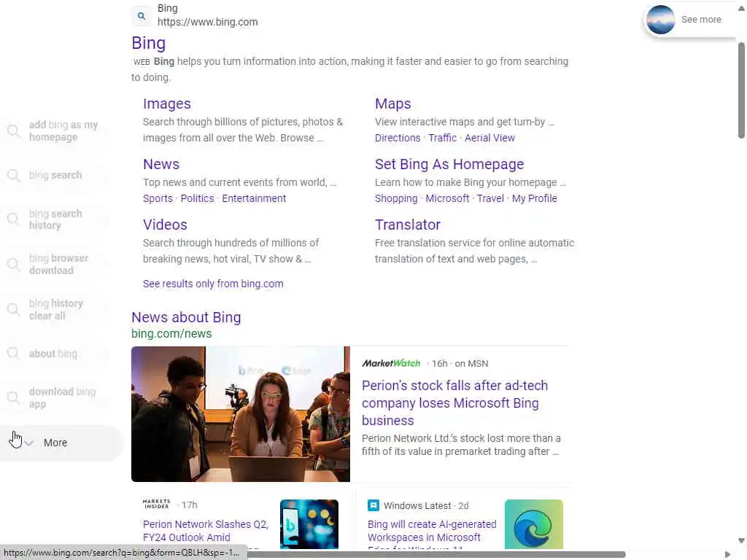Select 'bing history clear all' related search
Screen dimensions: 747x560
[55, 309]
